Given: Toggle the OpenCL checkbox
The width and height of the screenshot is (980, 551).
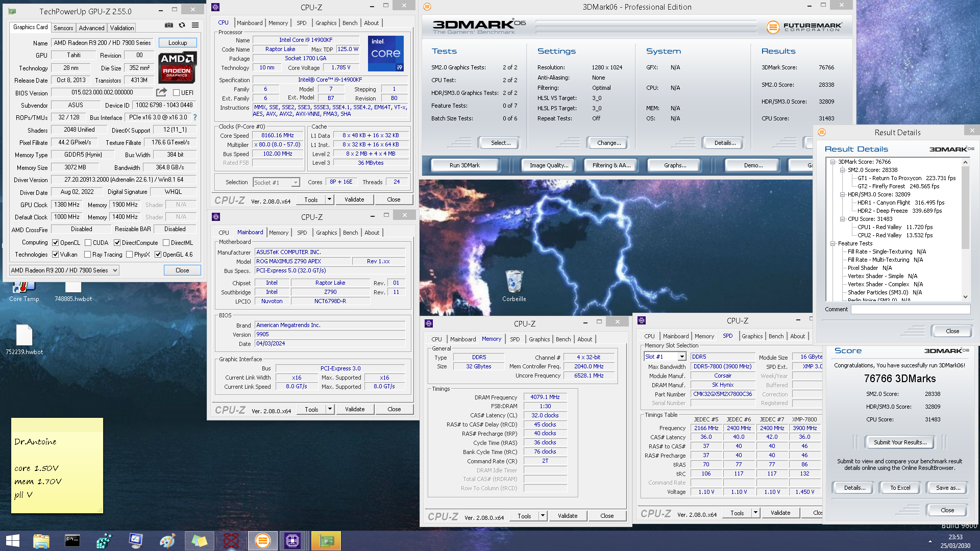Looking at the screenshot, I should (55, 243).
